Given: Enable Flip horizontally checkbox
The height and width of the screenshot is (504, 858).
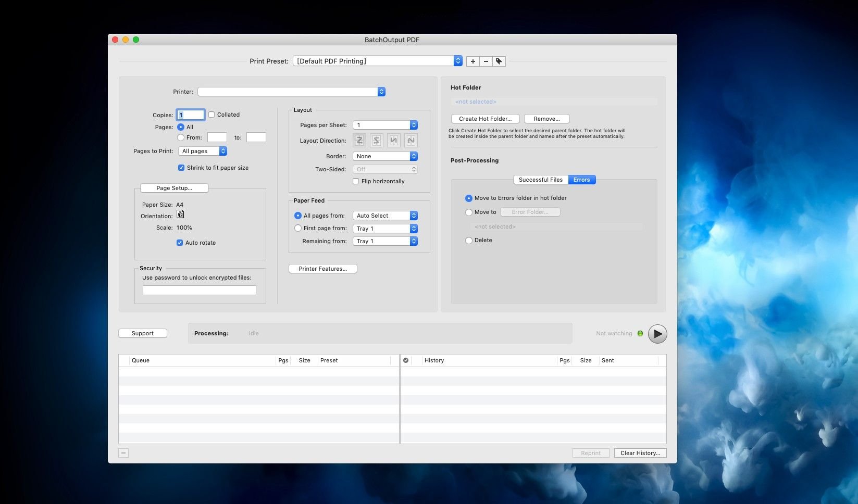Looking at the screenshot, I should 356,181.
